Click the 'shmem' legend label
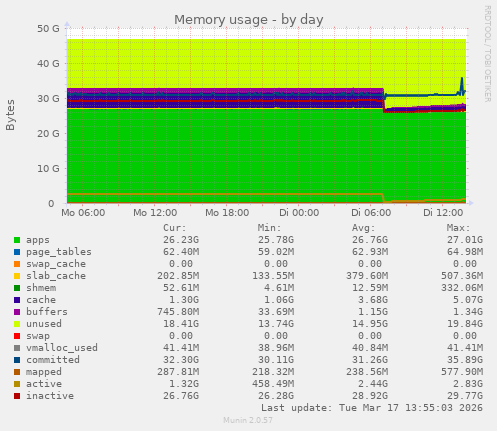This screenshot has width=497, height=431. [x=41, y=288]
